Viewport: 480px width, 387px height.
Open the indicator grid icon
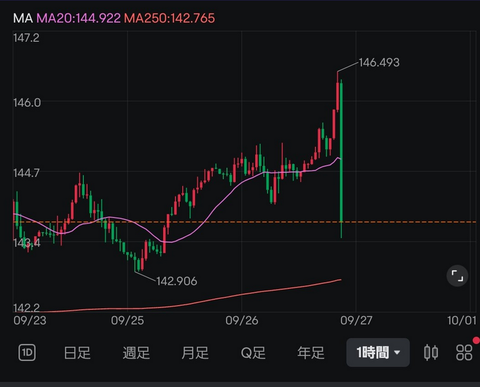pos(464,352)
